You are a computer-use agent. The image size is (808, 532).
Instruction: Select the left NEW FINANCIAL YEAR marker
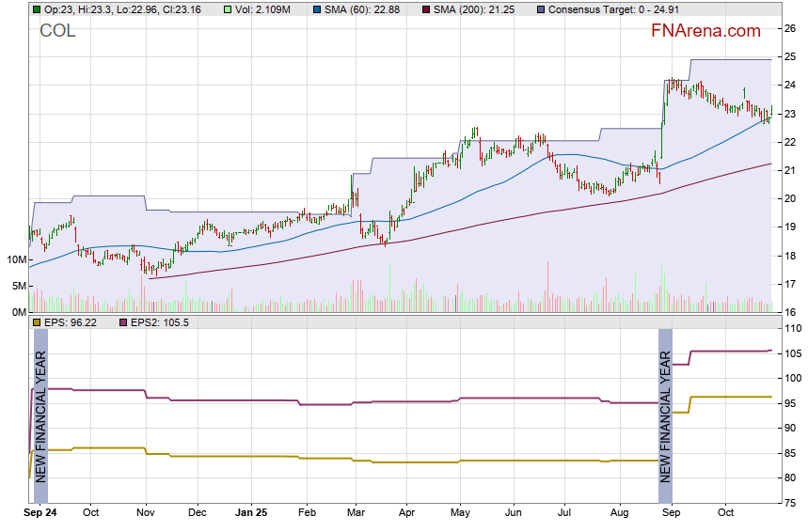coord(40,415)
